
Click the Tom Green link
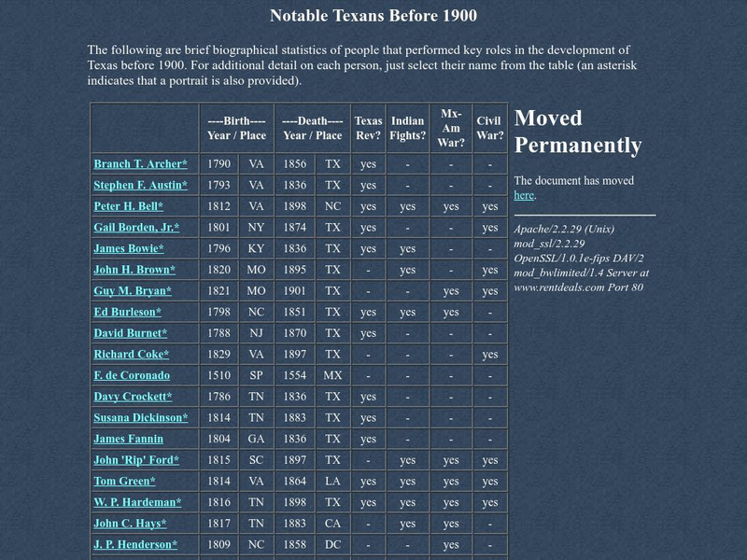[124, 480]
